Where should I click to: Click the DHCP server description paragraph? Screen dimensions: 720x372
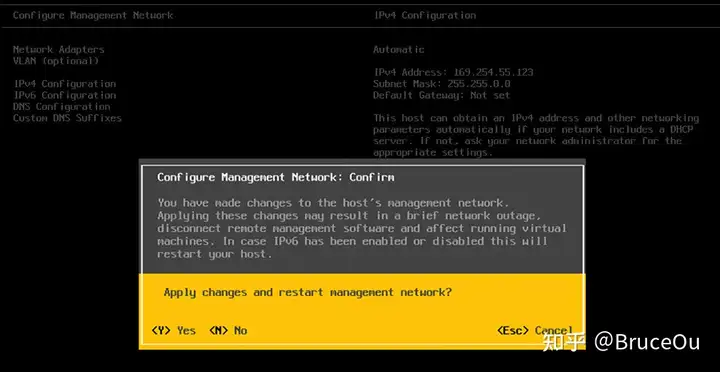(536, 135)
